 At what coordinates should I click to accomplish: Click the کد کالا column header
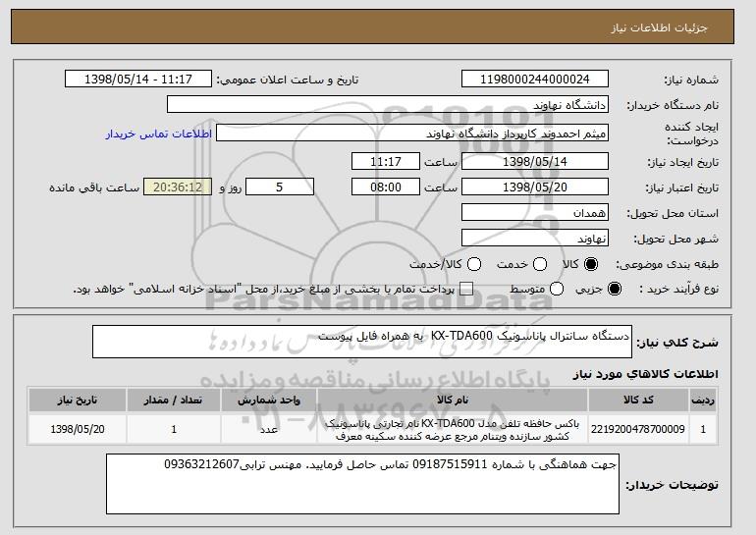pyautogui.click(x=638, y=401)
